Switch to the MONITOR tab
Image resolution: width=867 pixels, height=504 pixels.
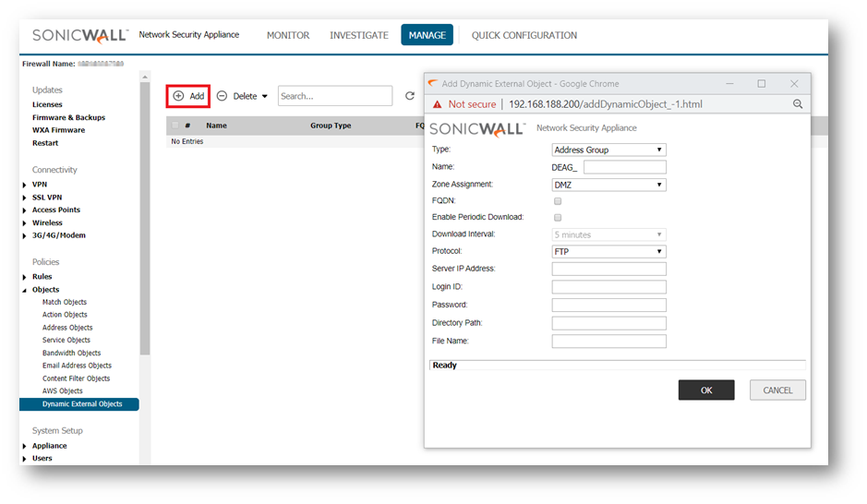[x=288, y=35]
